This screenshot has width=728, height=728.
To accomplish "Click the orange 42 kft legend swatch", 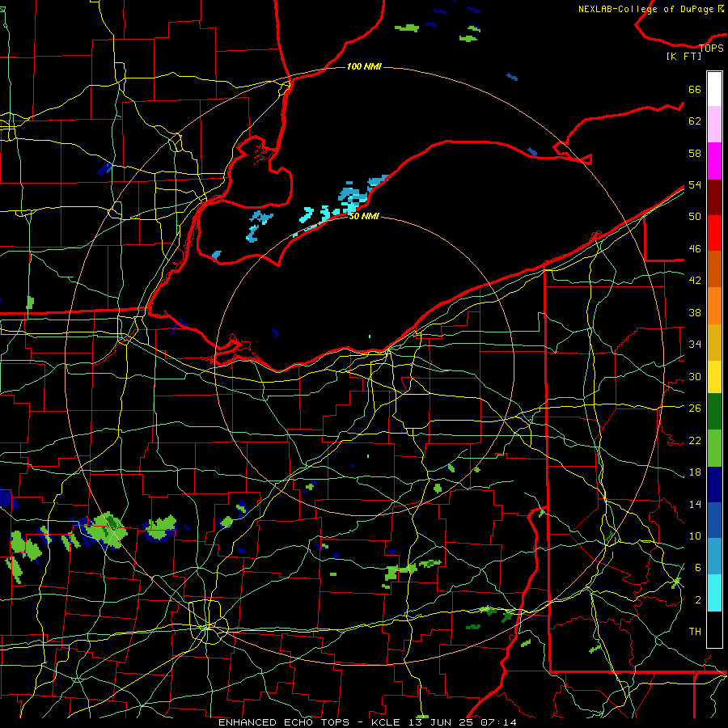I will coord(714,305).
